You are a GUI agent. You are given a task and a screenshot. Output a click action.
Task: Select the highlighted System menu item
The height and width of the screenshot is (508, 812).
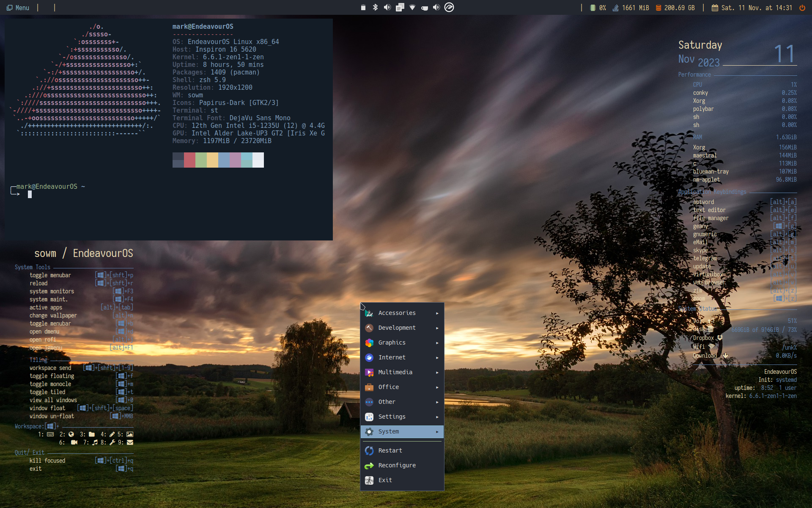tap(402, 431)
